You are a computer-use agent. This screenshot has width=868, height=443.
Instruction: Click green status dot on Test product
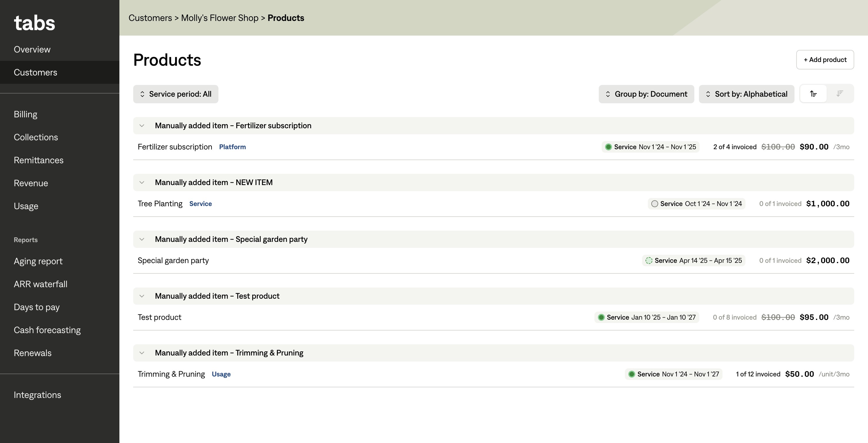coord(601,317)
